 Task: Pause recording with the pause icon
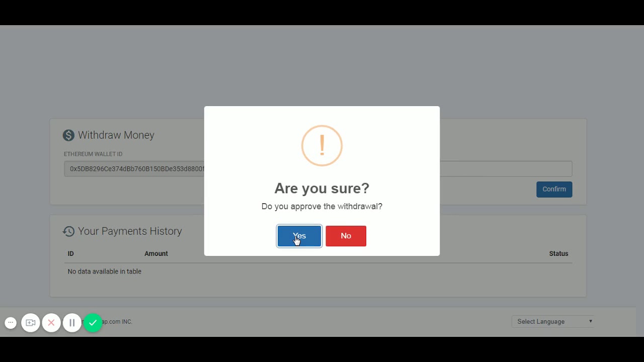[72, 323]
